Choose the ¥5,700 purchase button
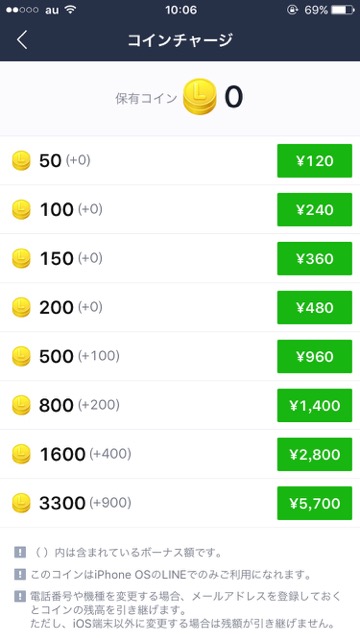 pos(314,503)
